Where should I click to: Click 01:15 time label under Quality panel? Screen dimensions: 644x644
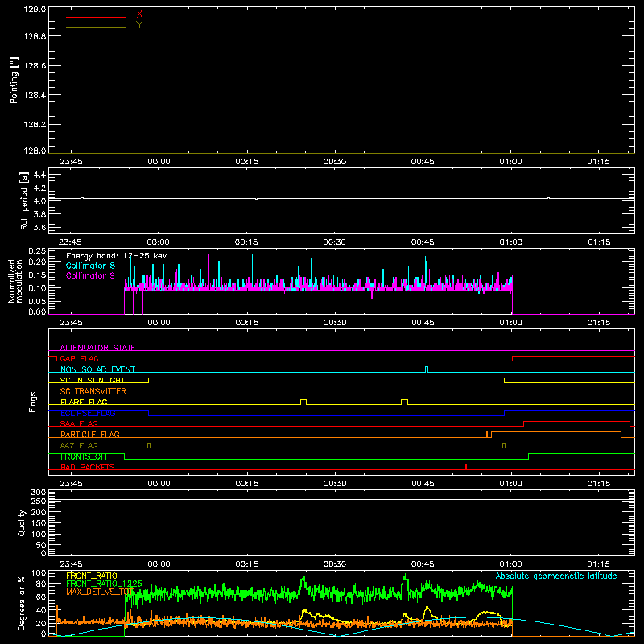(598, 564)
